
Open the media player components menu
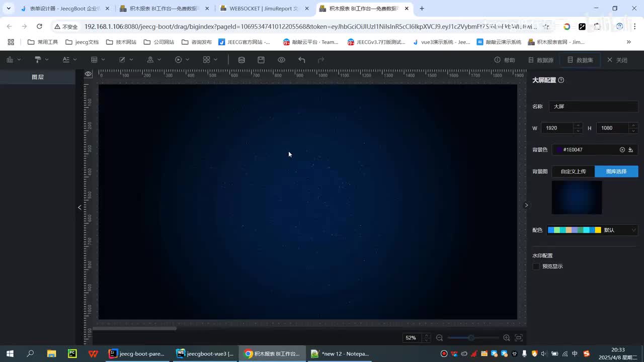pos(178,60)
